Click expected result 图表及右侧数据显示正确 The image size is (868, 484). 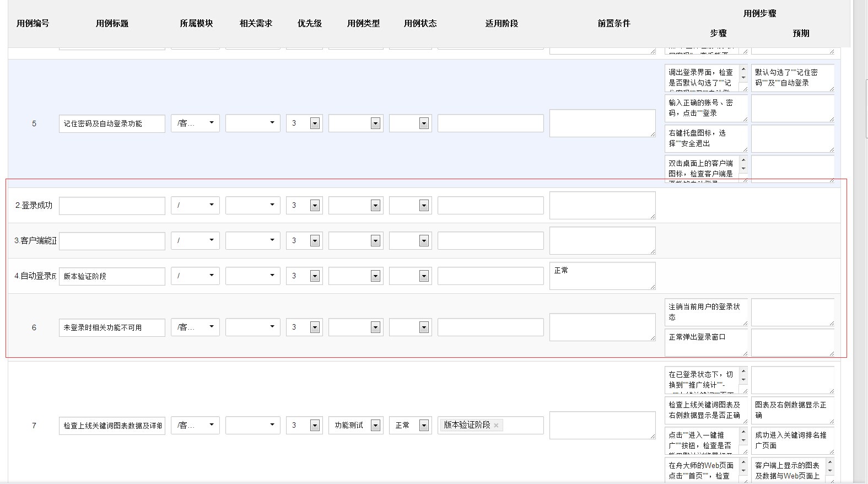coord(791,410)
